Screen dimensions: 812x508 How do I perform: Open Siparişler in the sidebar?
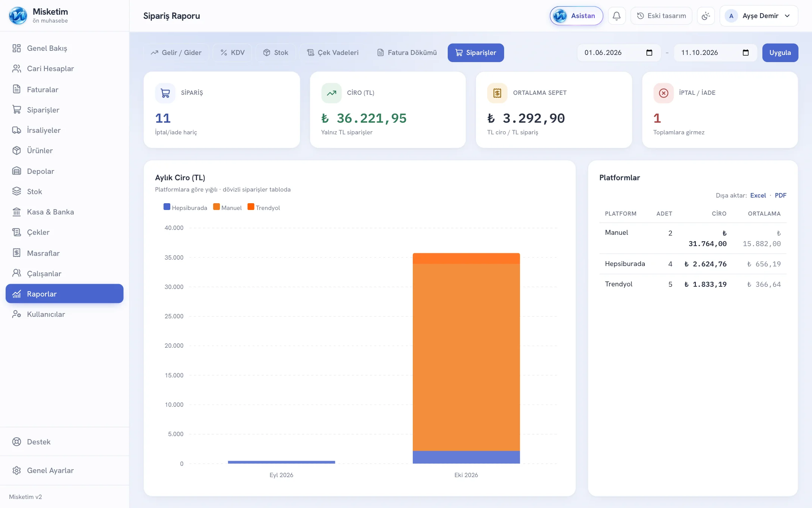(64, 110)
